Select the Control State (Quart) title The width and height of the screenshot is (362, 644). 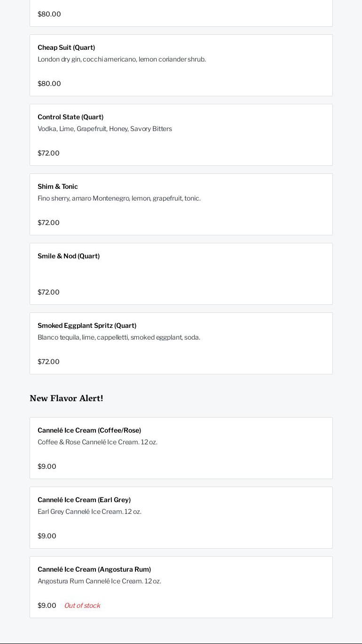point(71,117)
